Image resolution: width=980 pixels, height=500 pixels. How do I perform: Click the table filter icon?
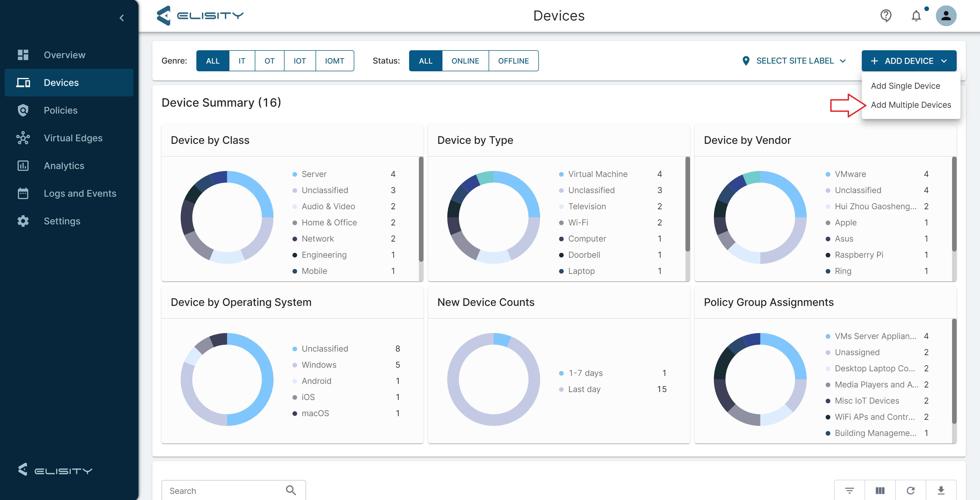pyautogui.click(x=850, y=491)
